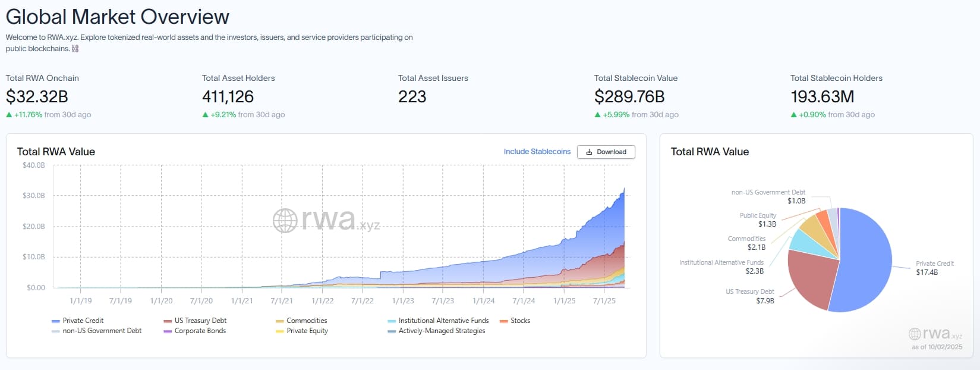Toggle the Stocks series in the legend
The image size is (980, 370).
coord(519,321)
